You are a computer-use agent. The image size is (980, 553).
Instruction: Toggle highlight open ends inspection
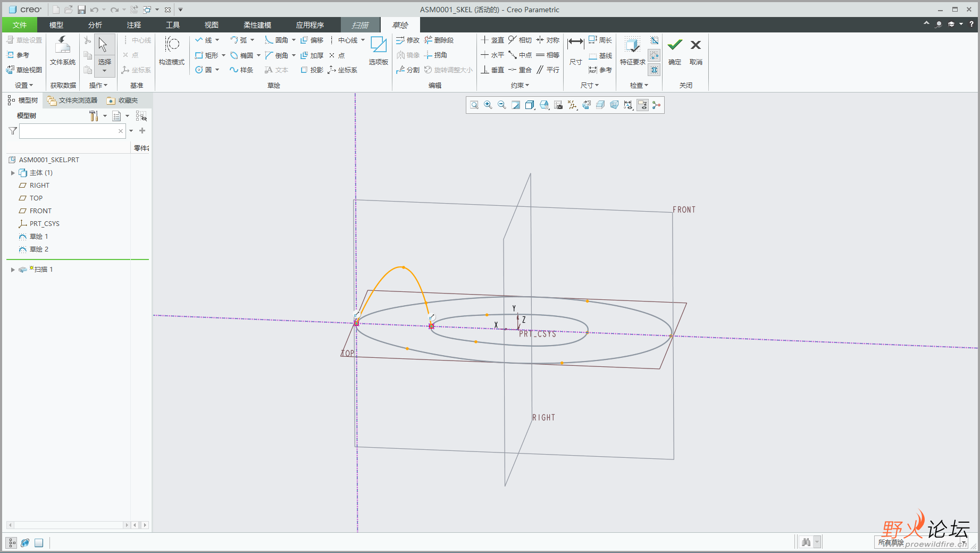(x=655, y=55)
